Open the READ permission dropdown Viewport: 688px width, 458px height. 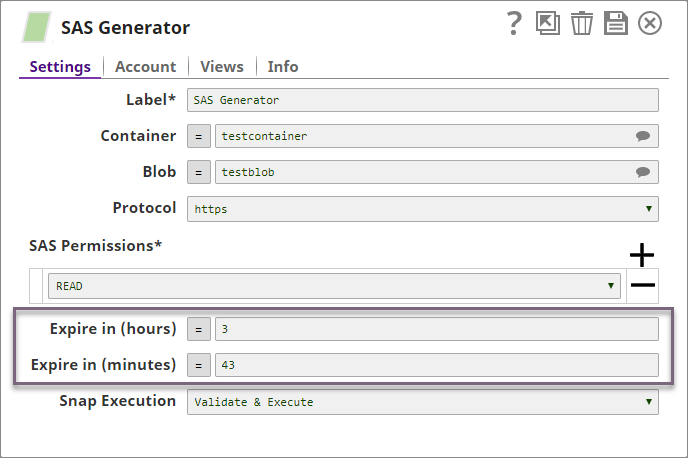click(333, 286)
